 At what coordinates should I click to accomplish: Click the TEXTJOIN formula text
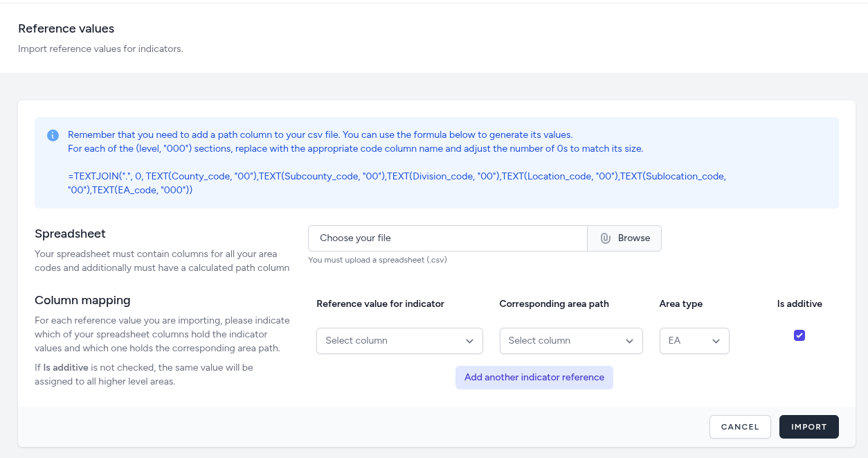[397, 183]
